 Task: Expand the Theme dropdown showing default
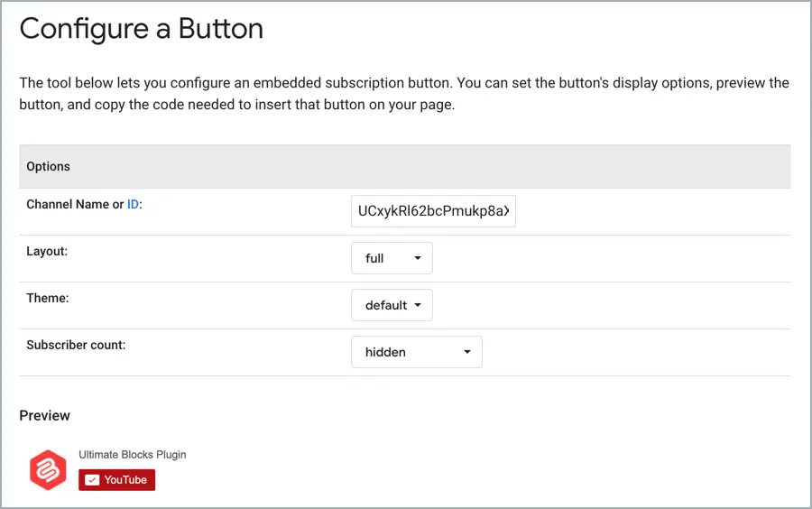pos(392,305)
